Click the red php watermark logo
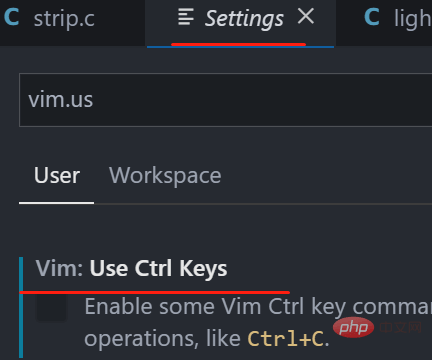This screenshot has height=360, width=432. point(353,328)
